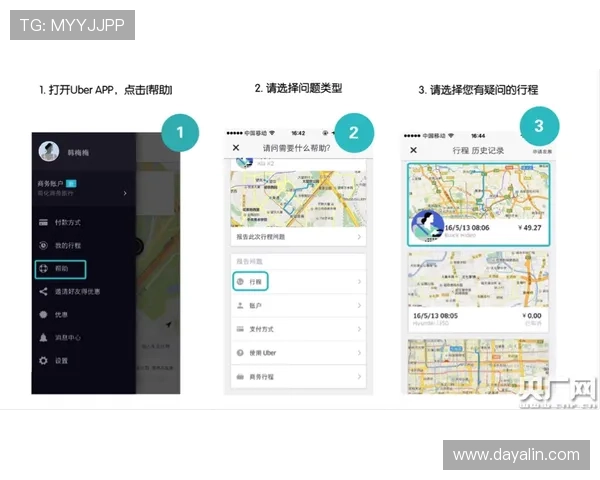
Task: Open the map of the 16/5/13 08:05 trip
Action: [478, 279]
